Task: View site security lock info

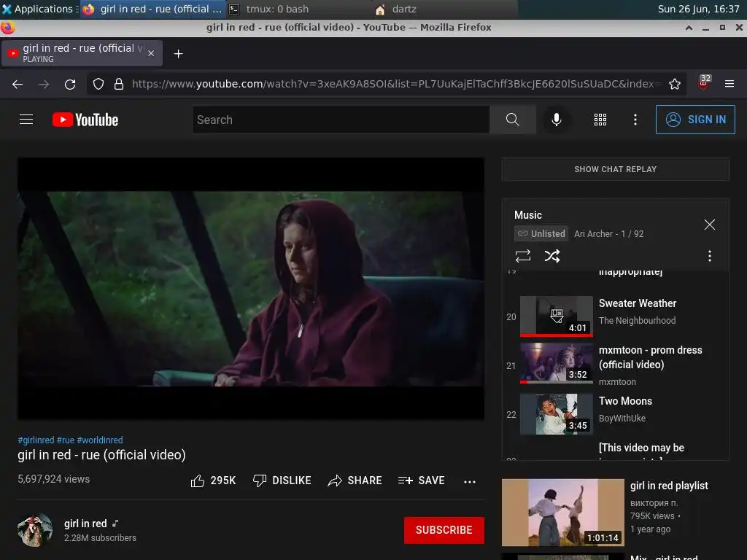Action: click(x=119, y=85)
